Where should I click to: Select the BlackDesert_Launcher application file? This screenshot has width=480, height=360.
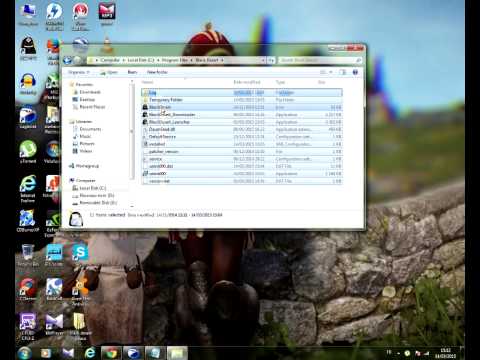pyautogui.click(x=242, y=122)
